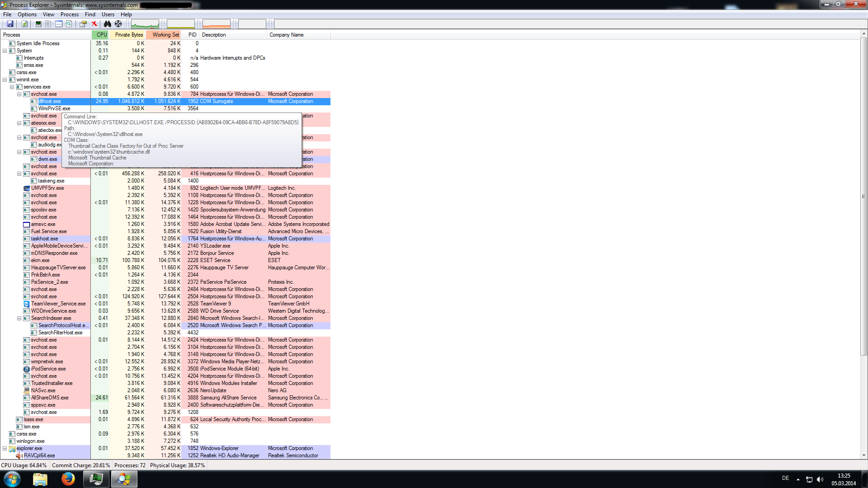Click the yellow commit history mini graph
The image size is (868, 488).
click(x=181, y=24)
